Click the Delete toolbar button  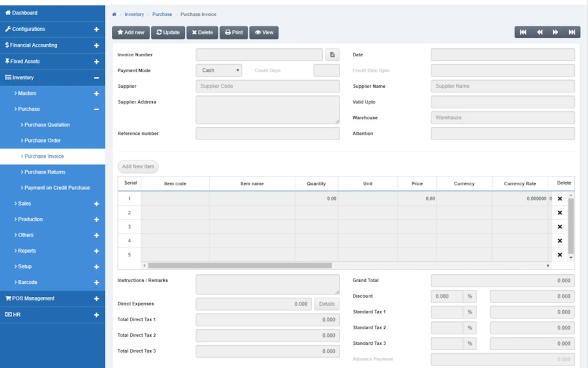coord(202,32)
